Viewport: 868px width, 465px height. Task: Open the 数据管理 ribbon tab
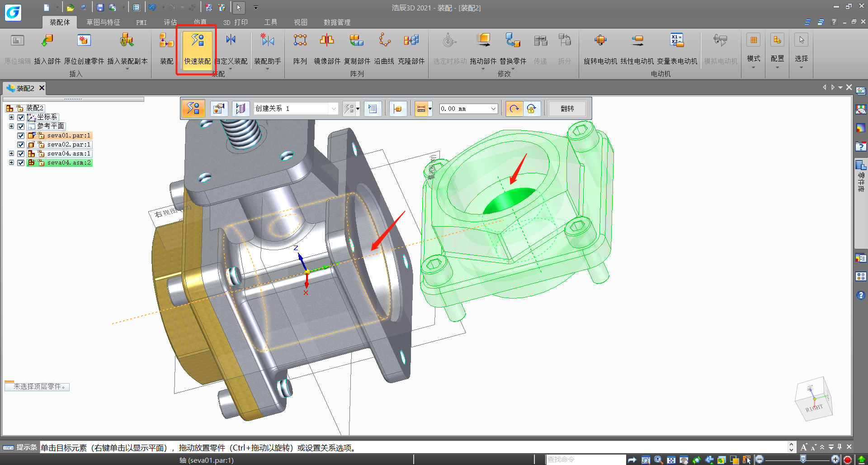(x=337, y=22)
